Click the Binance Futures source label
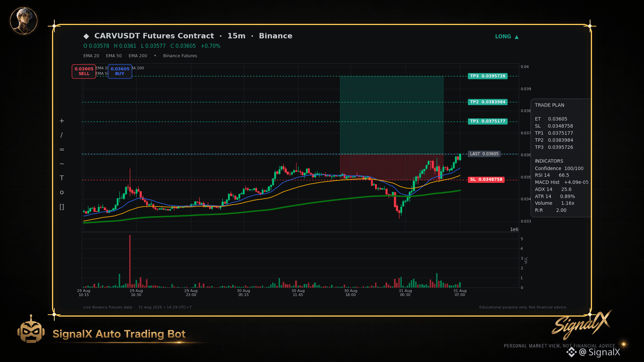 point(180,56)
